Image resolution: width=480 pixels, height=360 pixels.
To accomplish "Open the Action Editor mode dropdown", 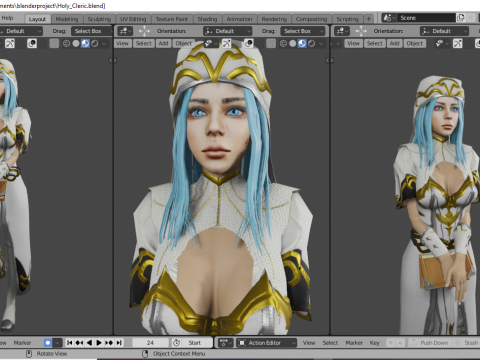I will click(266, 343).
